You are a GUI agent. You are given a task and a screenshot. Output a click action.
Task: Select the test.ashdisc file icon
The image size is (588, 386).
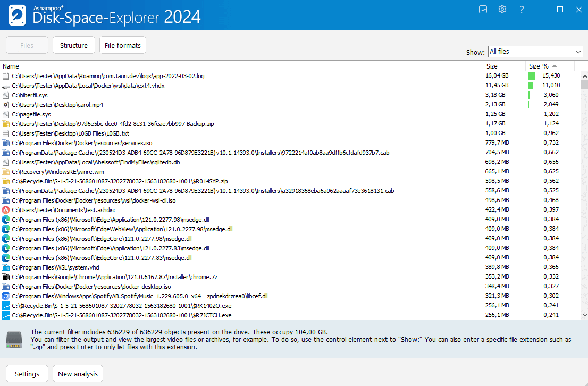tap(6, 209)
